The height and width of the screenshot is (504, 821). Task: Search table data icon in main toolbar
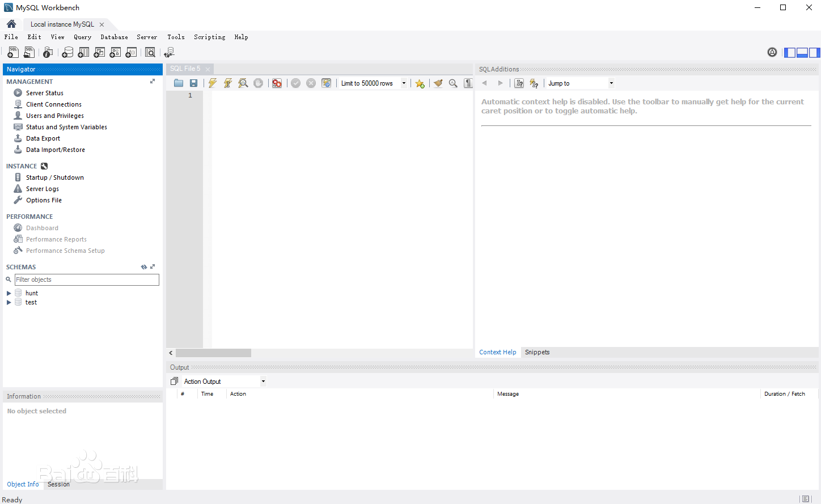click(x=150, y=52)
